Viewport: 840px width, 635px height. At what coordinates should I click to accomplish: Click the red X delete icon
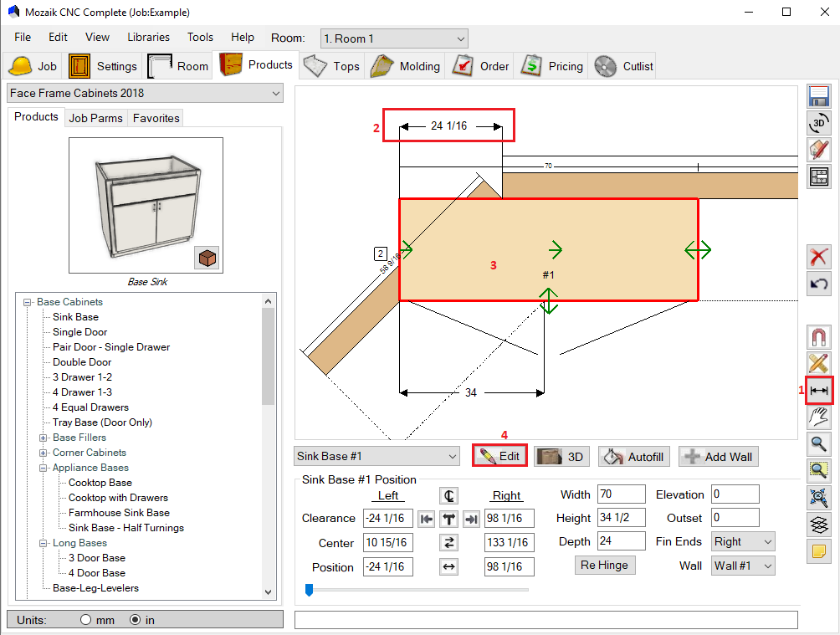click(x=819, y=257)
